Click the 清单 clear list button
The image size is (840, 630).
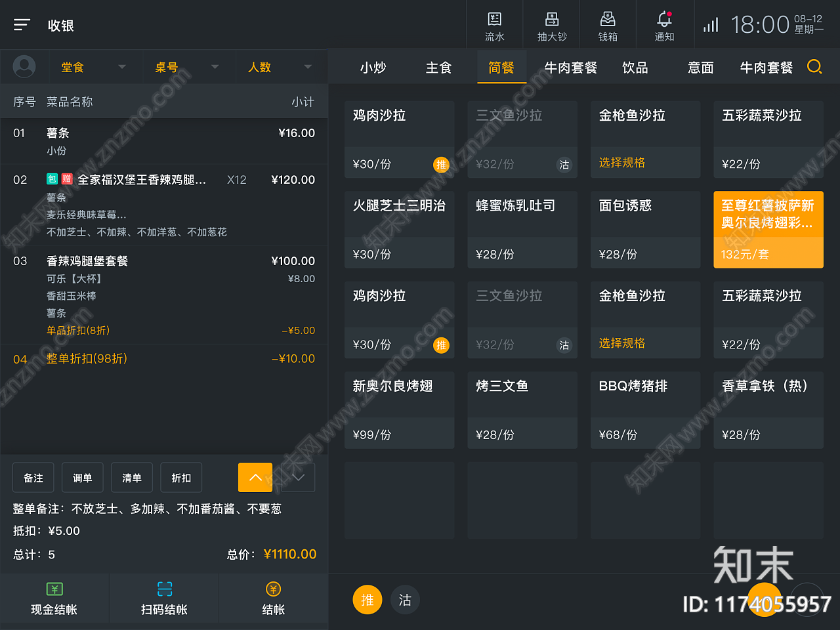[x=132, y=477]
